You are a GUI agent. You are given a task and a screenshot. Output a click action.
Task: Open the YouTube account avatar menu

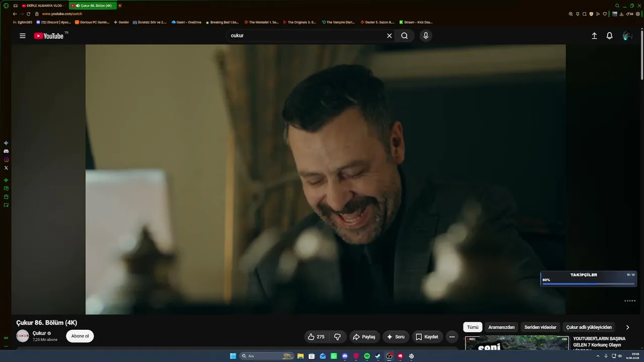click(627, 36)
